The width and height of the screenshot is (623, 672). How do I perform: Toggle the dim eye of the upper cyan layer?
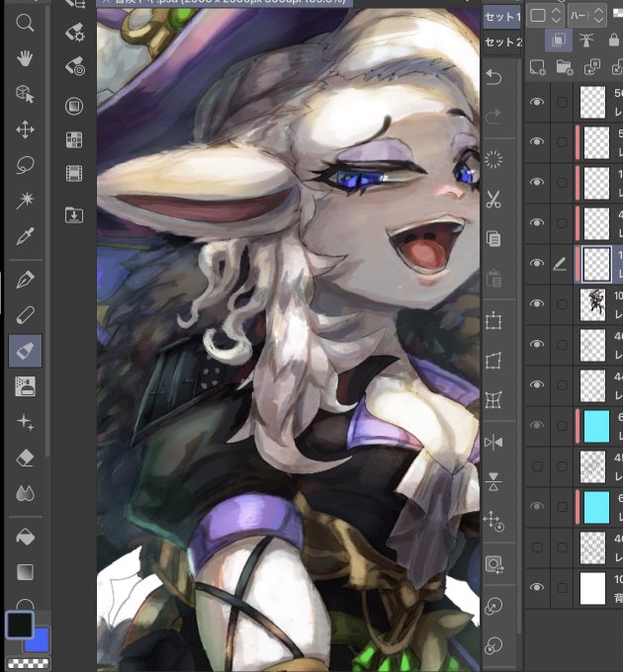point(537,425)
